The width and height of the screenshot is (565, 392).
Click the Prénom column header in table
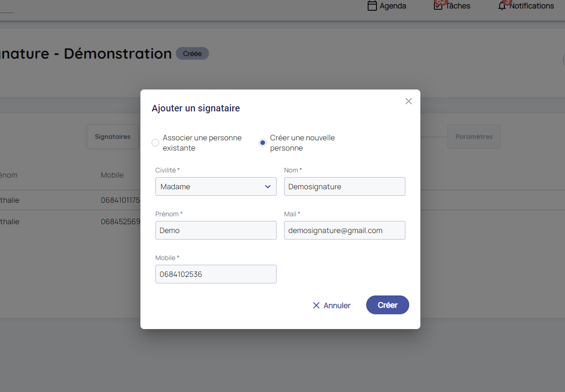point(8,175)
